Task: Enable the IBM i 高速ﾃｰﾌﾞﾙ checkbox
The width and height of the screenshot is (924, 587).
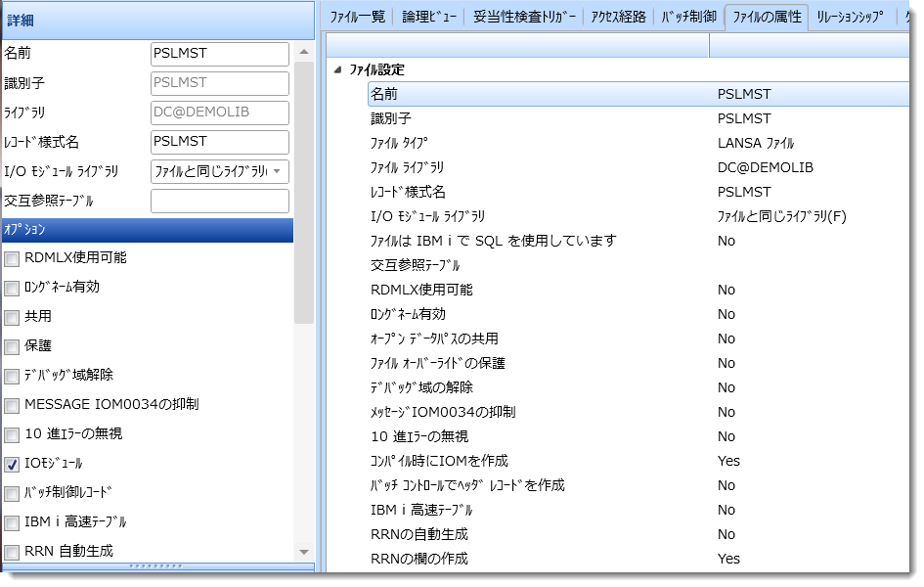Action: click(x=12, y=523)
